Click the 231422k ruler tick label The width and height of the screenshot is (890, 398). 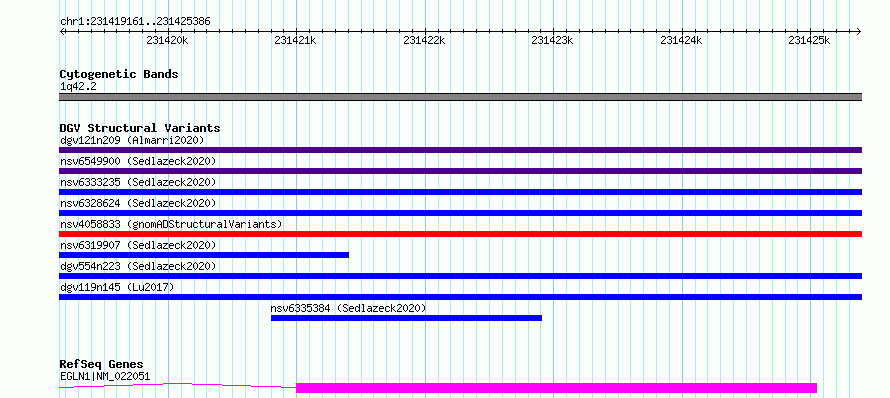(x=424, y=40)
